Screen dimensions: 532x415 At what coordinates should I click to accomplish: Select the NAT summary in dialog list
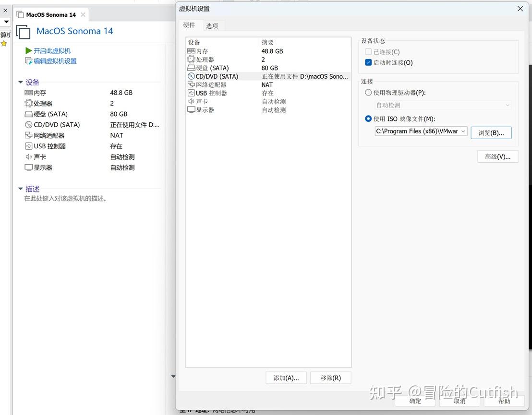click(267, 85)
